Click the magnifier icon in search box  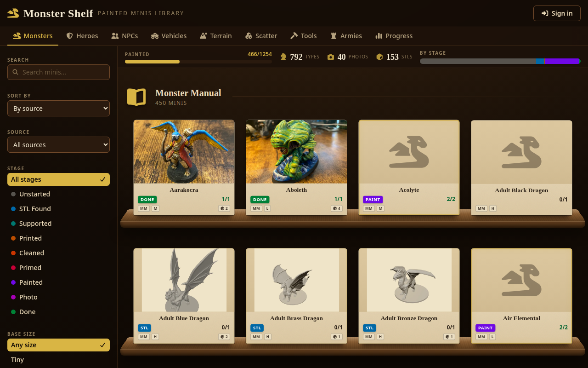(16, 72)
